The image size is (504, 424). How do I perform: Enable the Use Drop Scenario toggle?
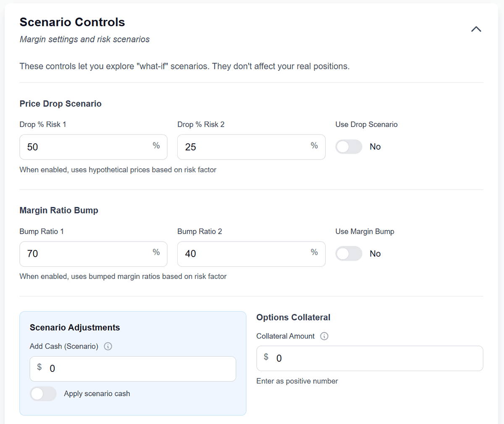[349, 147]
